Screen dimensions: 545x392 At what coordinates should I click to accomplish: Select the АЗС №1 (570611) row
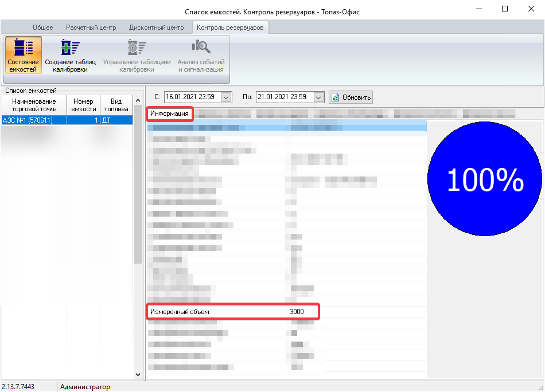(34, 120)
